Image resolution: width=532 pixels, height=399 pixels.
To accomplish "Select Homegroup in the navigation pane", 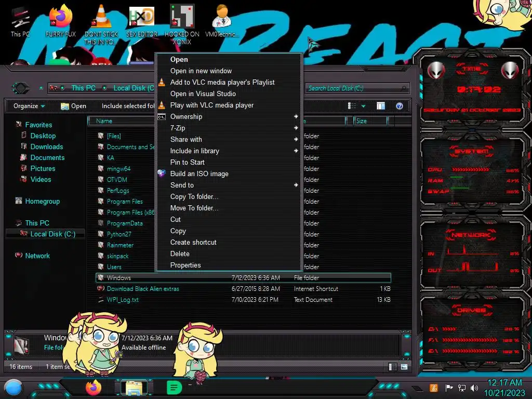I will [x=43, y=201].
